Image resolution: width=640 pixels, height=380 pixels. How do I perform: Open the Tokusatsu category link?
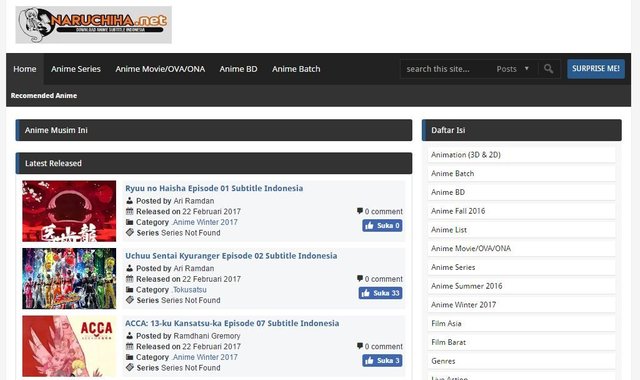point(190,289)
